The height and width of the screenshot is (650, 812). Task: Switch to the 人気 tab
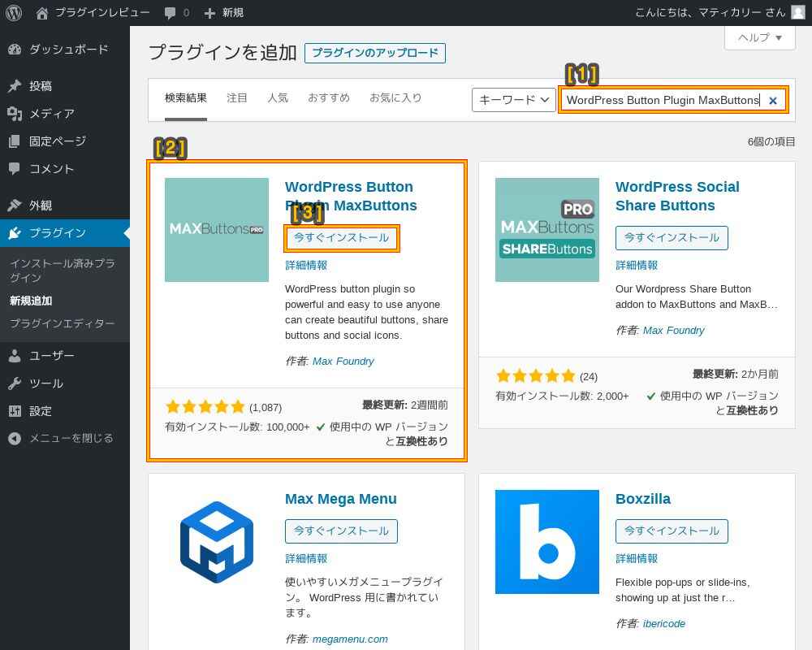coord(278,98)
